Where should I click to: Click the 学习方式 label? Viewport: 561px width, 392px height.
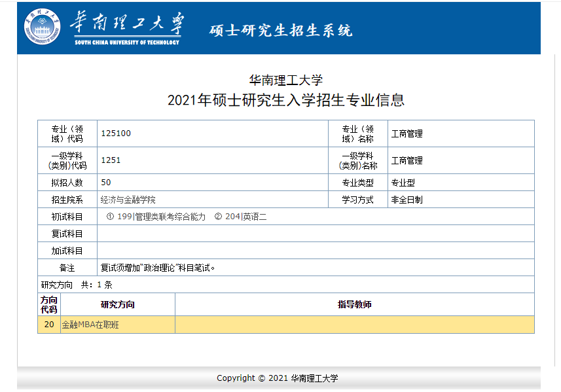click(358, 200)
